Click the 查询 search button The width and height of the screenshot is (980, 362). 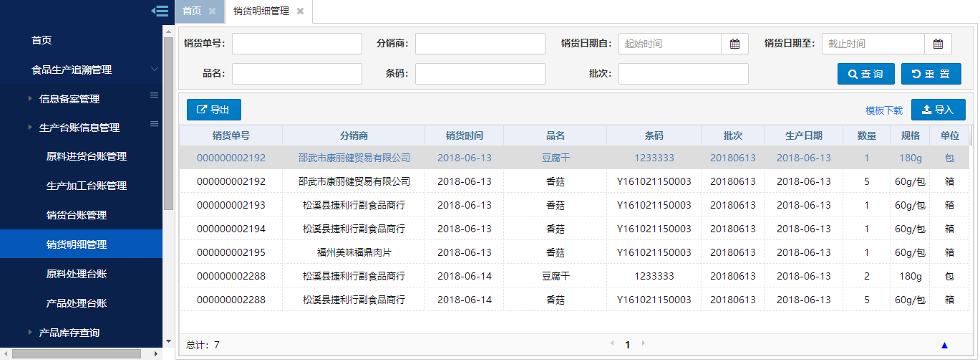(x=865, y=74)
